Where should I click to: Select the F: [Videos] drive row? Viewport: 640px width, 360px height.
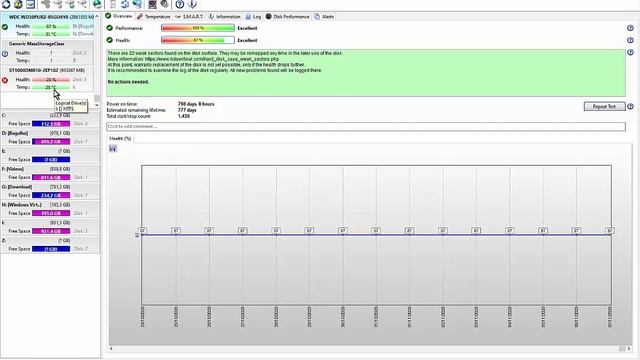(50, 173)
